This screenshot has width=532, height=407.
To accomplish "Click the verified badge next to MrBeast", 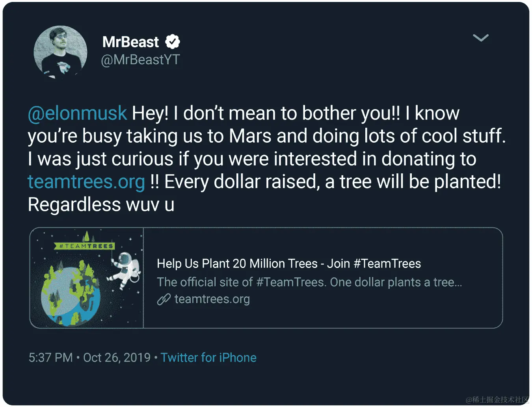I will point(172,41).
